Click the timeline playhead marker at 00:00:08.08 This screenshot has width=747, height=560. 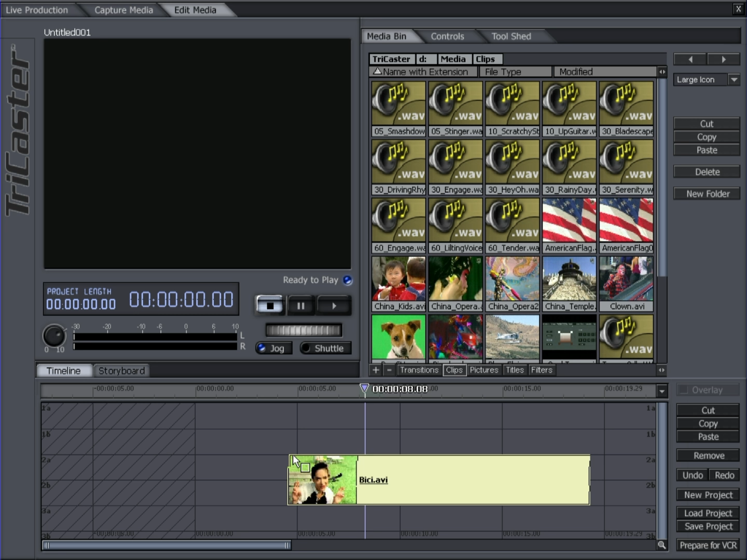click(364, 388)
